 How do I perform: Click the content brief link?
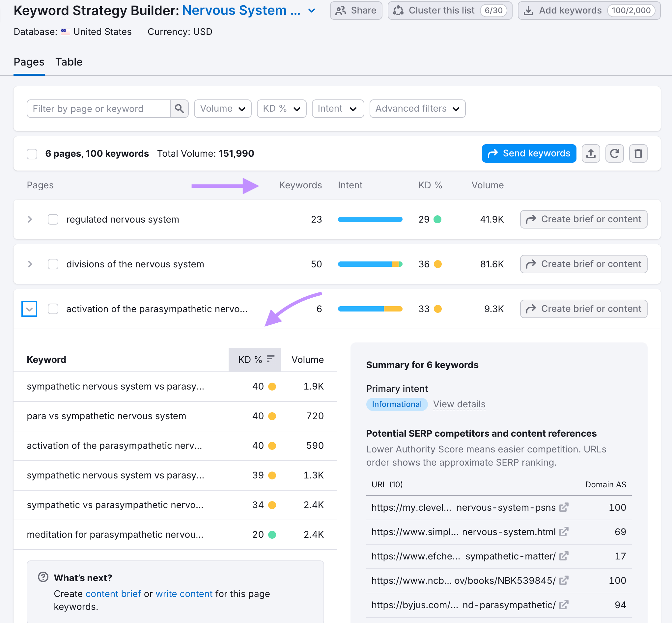pyautogui.click(x=113, y=593)
